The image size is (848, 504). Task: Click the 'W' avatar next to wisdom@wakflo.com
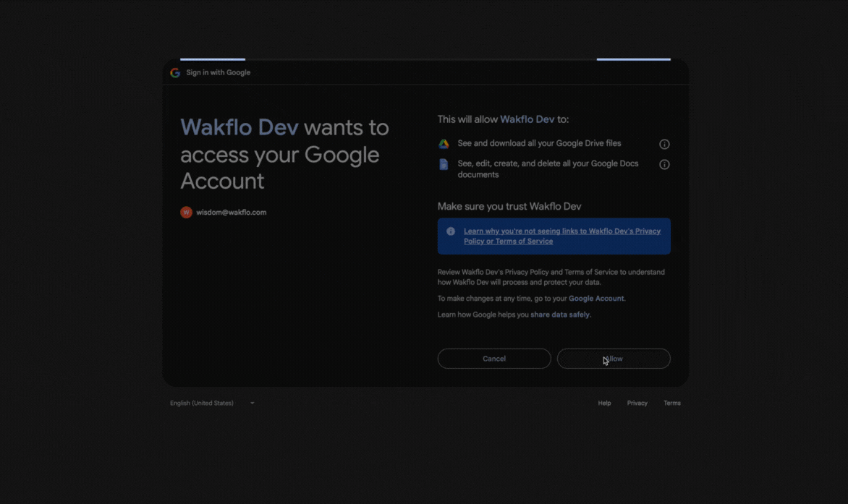186,212
